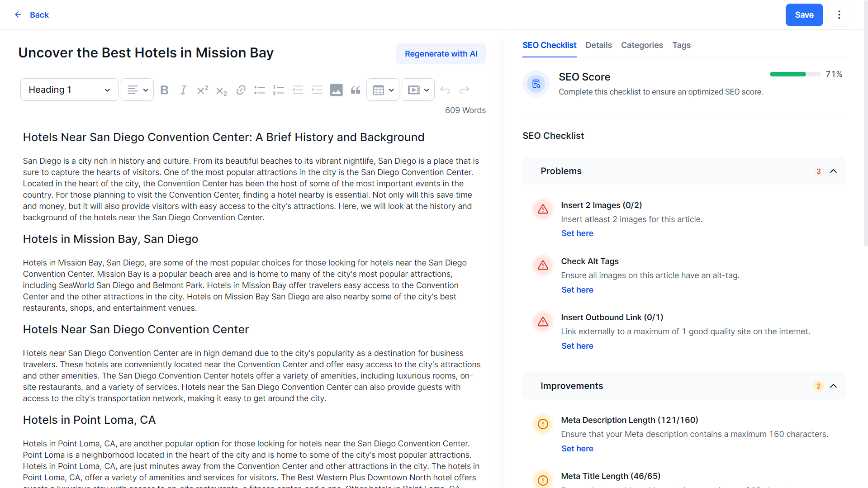Increase paragraph indent
The width and height of the screenshot is (868, 488).
[x=317, y=90]
